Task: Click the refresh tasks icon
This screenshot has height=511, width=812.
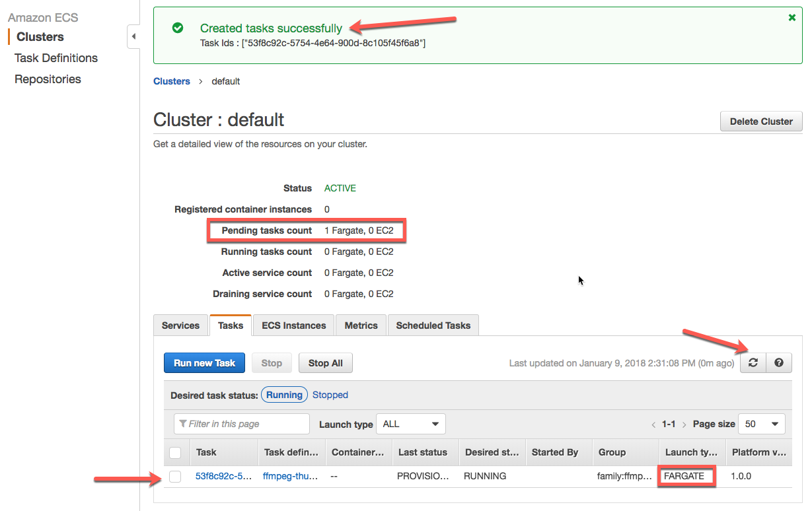Action: [753, 363]
